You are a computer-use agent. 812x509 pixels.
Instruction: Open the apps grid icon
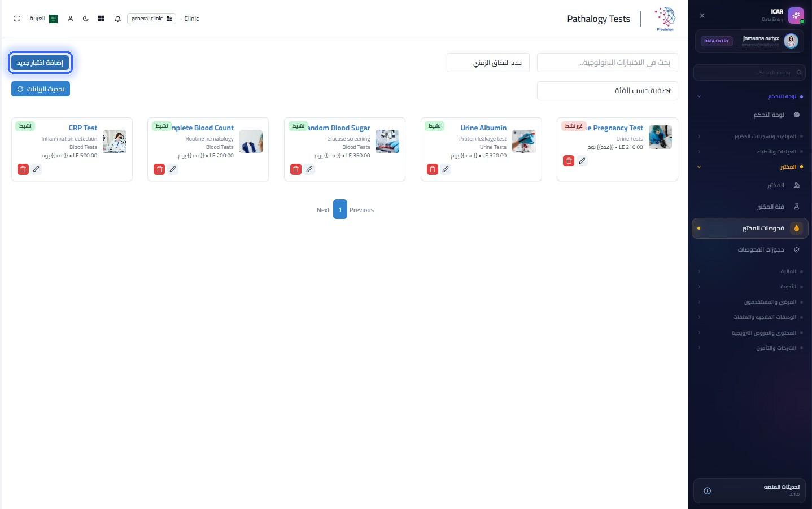point(101,19)
